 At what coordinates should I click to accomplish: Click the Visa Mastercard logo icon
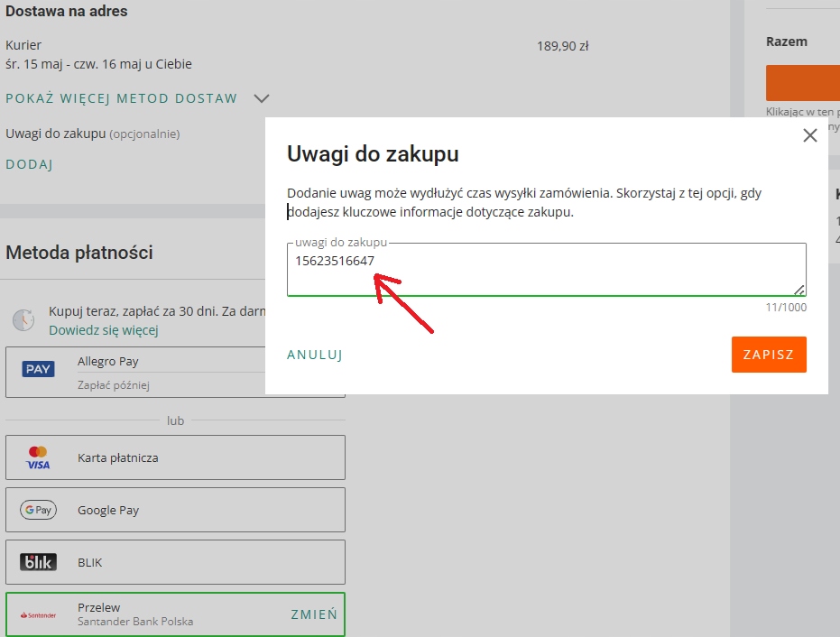tap(38, 458)
